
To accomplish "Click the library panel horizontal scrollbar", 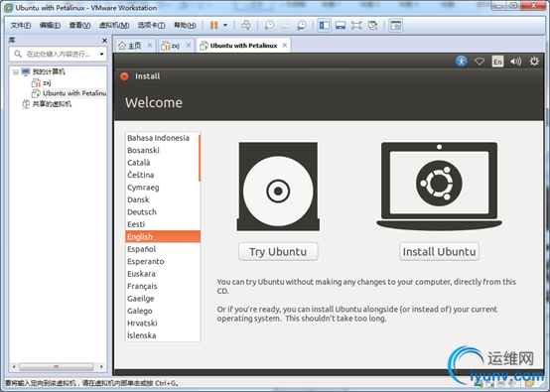I will point(58,367).
